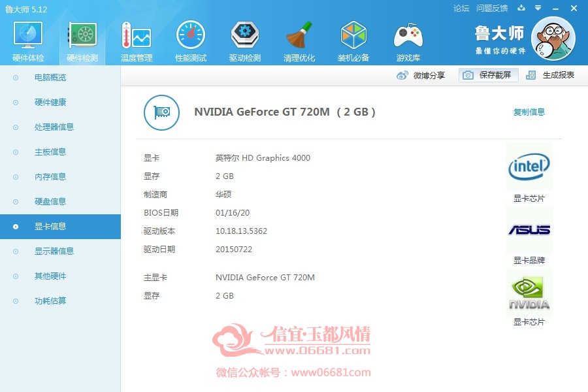
Task: Click the manufacturer value 华硕
Action: (x=223, y=194)
